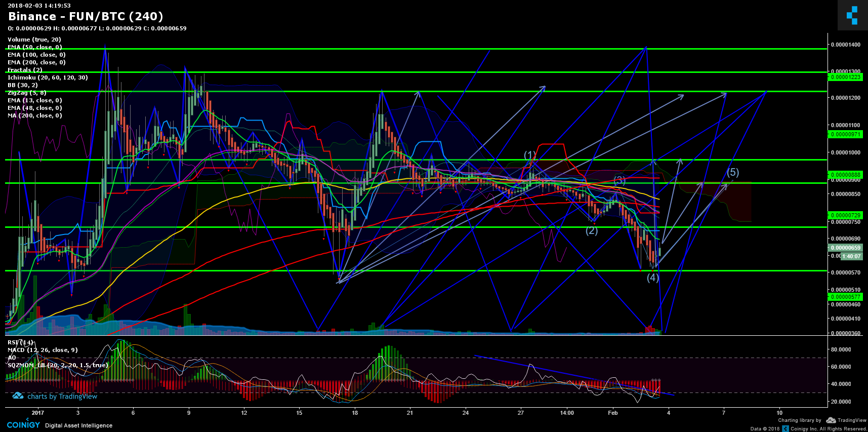868x432 pixels.
Task: Click the Coinigy logo icon at top right
Action: coord(852,15)
